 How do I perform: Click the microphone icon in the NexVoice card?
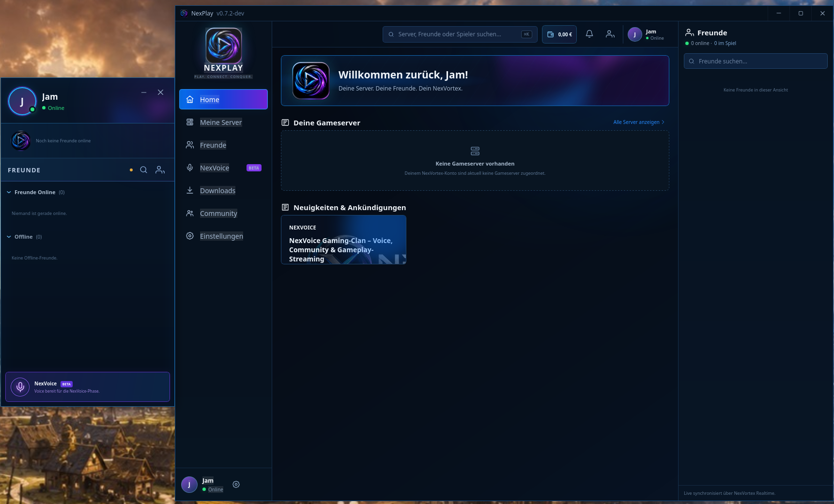coord(20,387)
